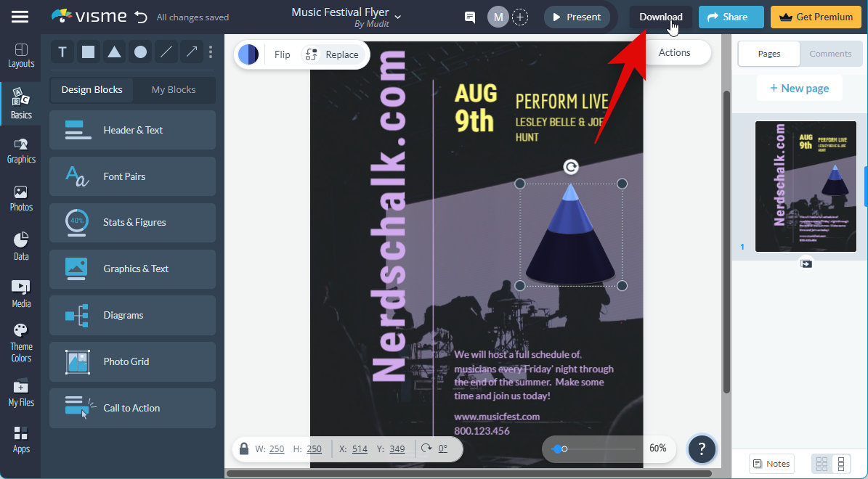This screenshot has width=868, height=479.
Task: Insert a square shape
Action: [x=88, y=52]
